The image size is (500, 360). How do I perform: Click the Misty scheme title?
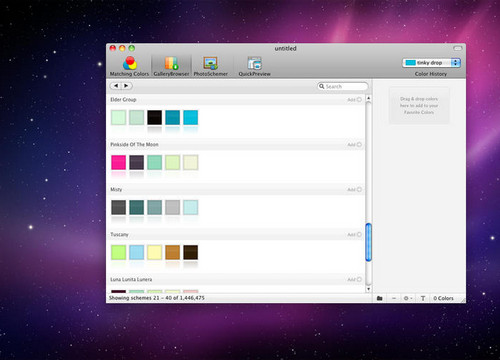116,190
